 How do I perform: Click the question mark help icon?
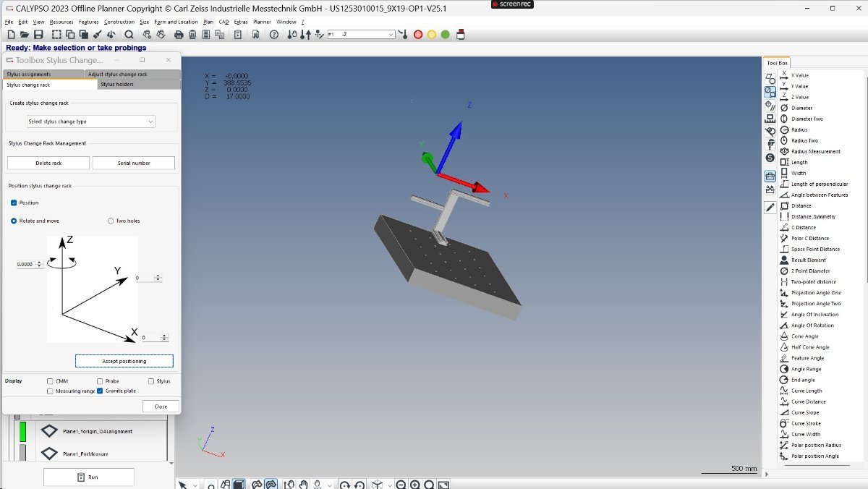[273, 34]
